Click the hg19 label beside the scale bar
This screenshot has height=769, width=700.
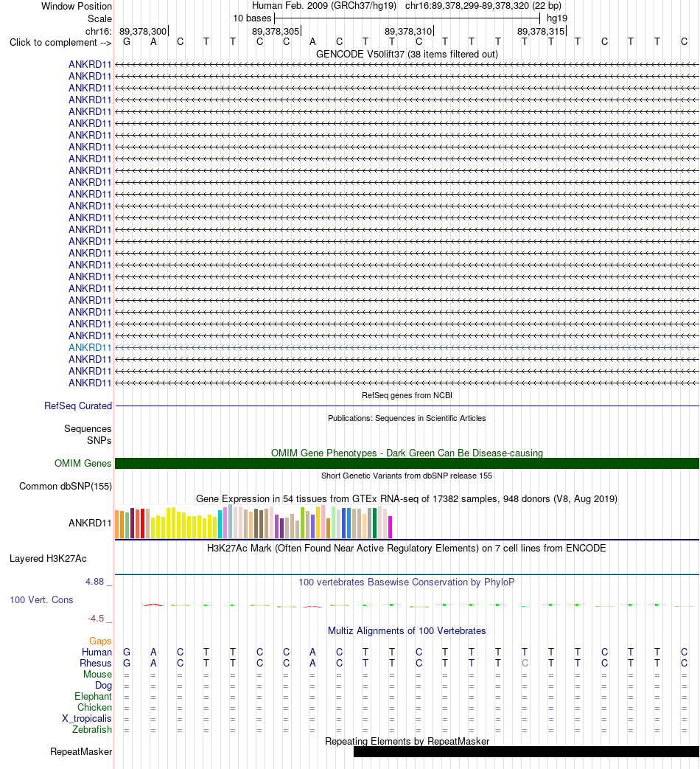pyautogui.click(x=557, y=18)
